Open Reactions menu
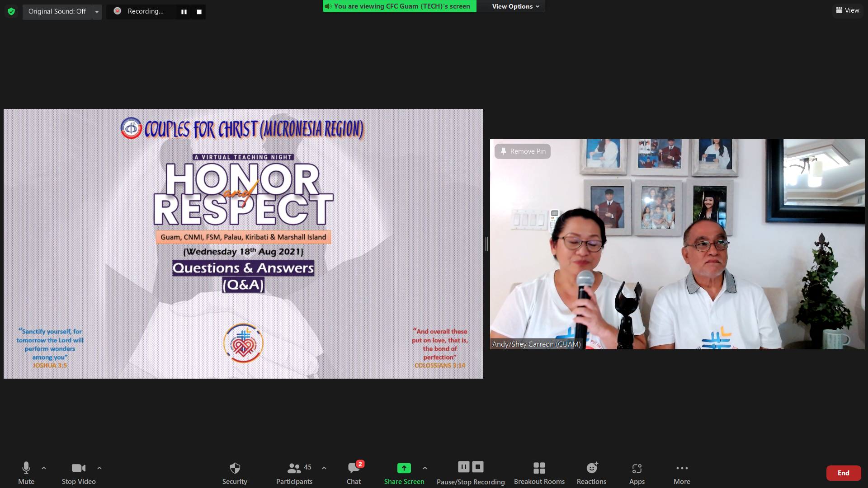The width and height of the screenshot is (868, 488). [x=592, y=473]
